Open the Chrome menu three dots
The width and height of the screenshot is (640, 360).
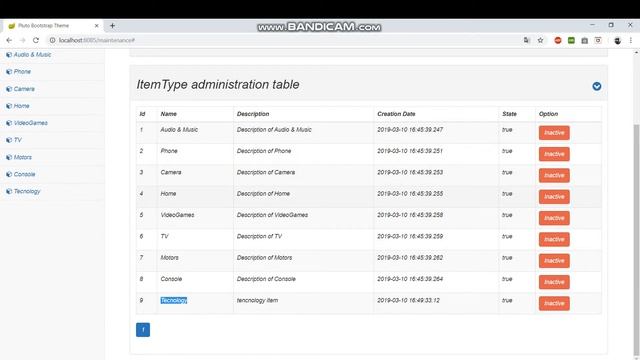[631, 40]
